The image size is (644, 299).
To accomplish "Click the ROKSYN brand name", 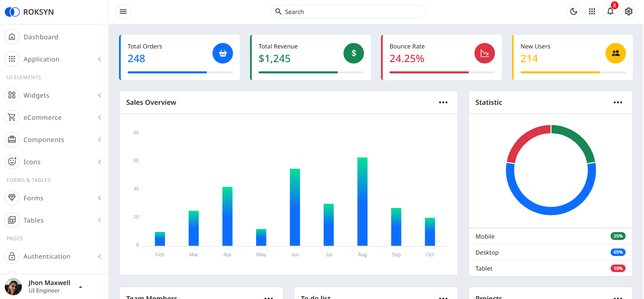I will tap(39, 12).
